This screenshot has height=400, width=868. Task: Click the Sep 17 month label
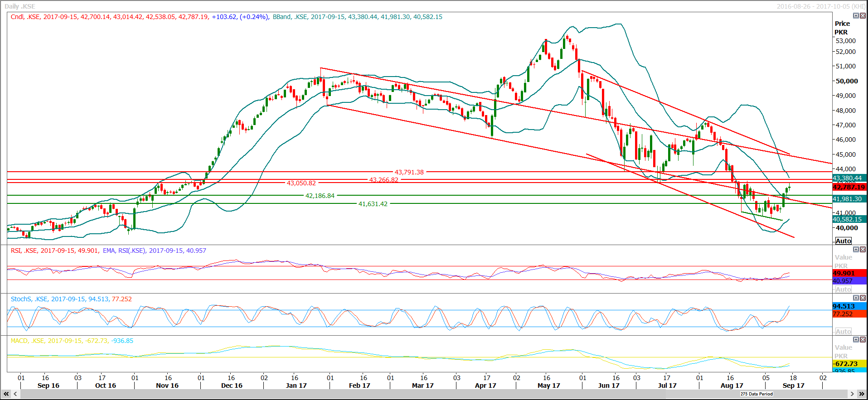(x=794, y=386)
